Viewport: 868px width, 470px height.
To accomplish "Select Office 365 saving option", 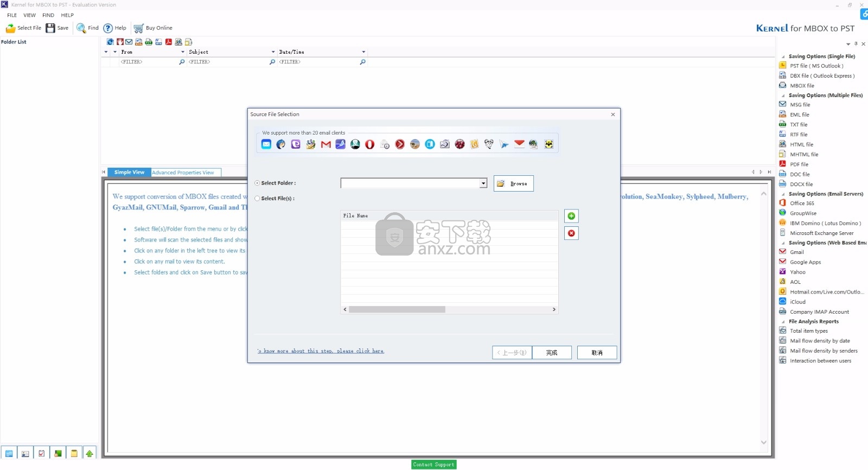I will coord(802,204).
